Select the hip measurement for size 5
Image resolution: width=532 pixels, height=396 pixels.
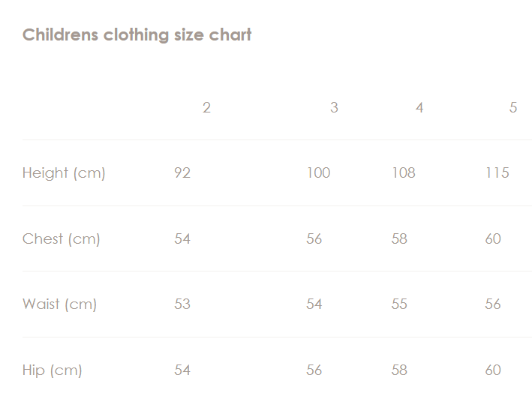(x=493, y=370)
